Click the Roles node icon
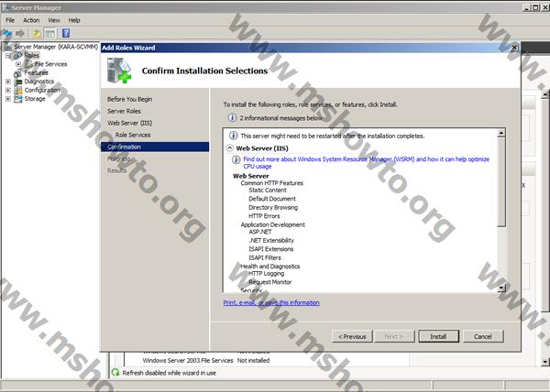 click(18, 55)
